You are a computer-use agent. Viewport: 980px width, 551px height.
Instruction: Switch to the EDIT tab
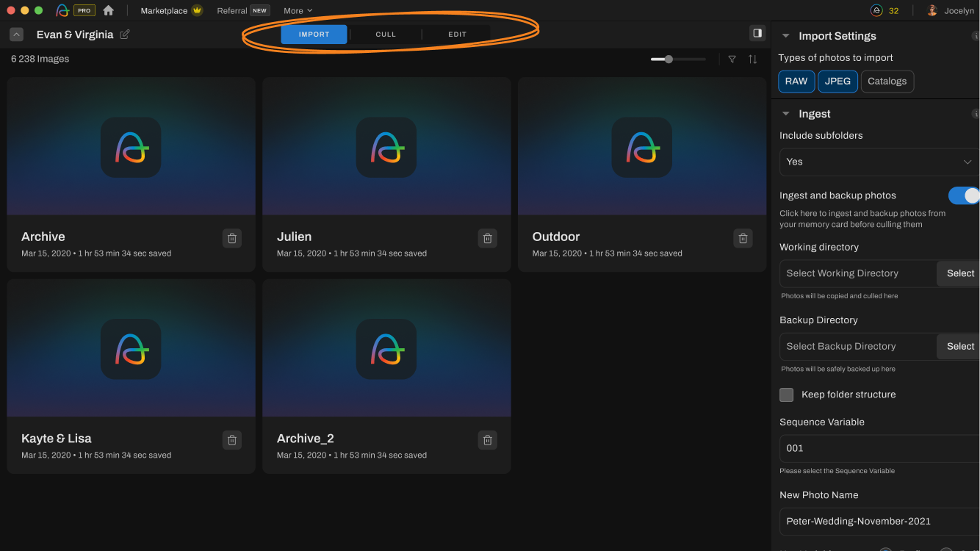tap(457, 35)
